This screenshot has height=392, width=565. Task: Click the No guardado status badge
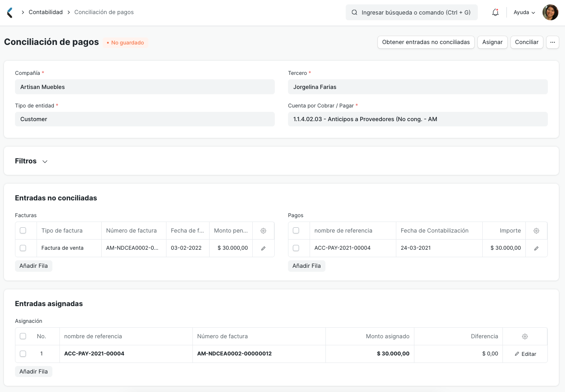[x=126, y=43]
